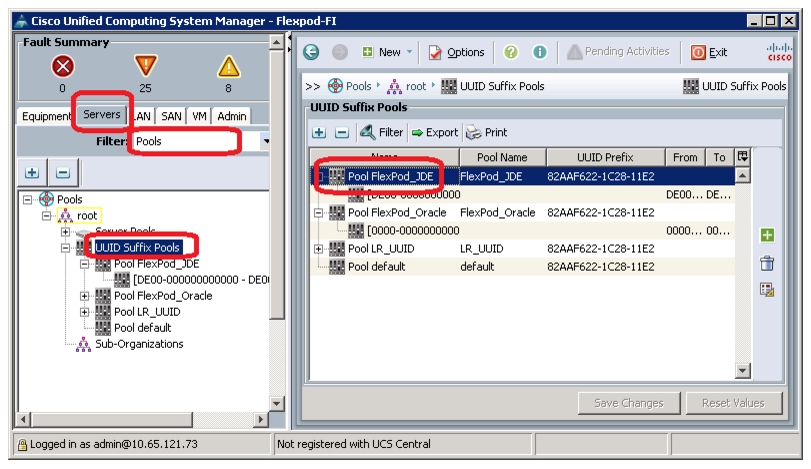The image size is (811, 469).
Task: Switch to the SAN tab
Action: (x=171, y=116)
